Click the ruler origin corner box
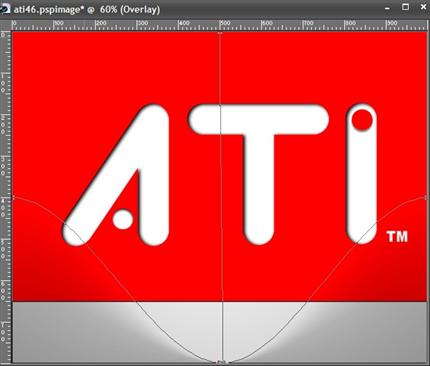The height and width of the screenshot is (366, 430). pyautogui.click(x=6, y=25)
